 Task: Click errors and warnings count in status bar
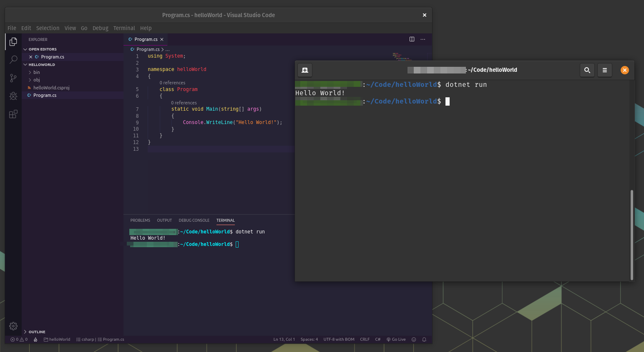[x=19, y=339]
